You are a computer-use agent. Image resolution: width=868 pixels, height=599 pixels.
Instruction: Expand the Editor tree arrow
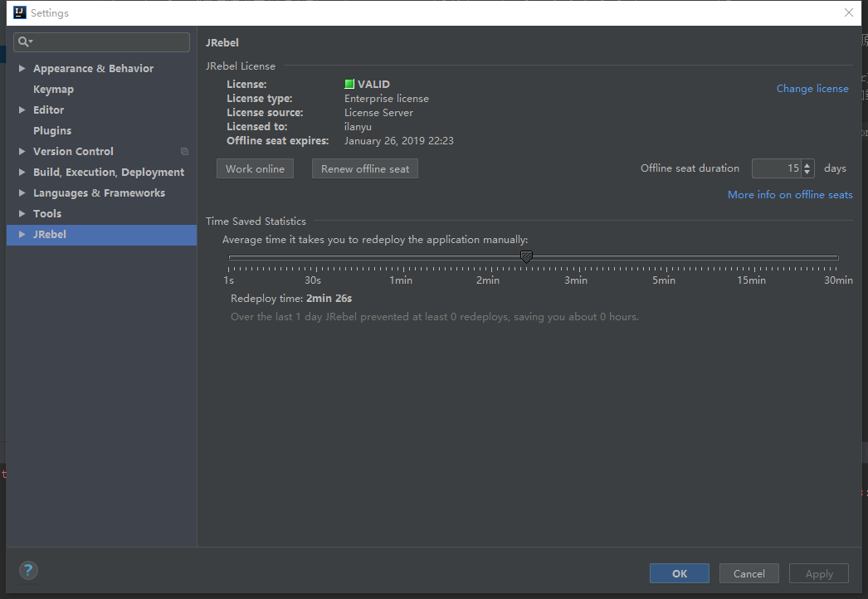point(22,110)
